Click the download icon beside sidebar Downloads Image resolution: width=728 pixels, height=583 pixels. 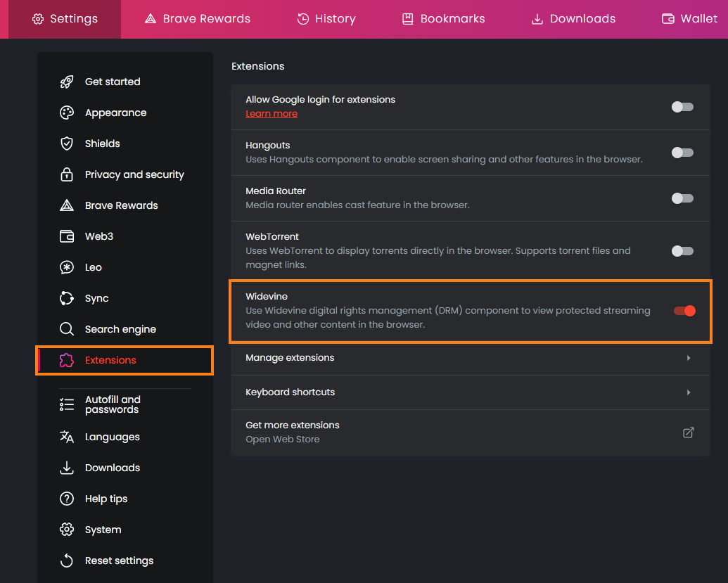pos(67,468)
